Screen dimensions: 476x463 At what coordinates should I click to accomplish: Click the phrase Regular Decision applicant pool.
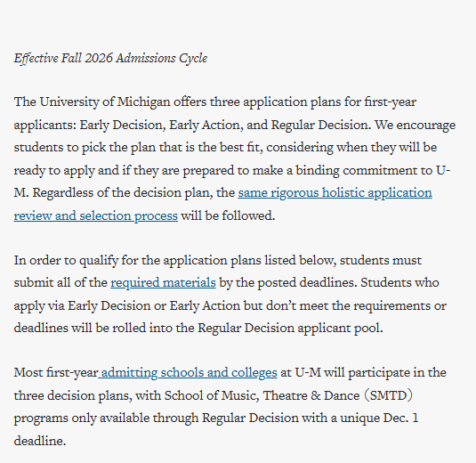click(291, 329)
